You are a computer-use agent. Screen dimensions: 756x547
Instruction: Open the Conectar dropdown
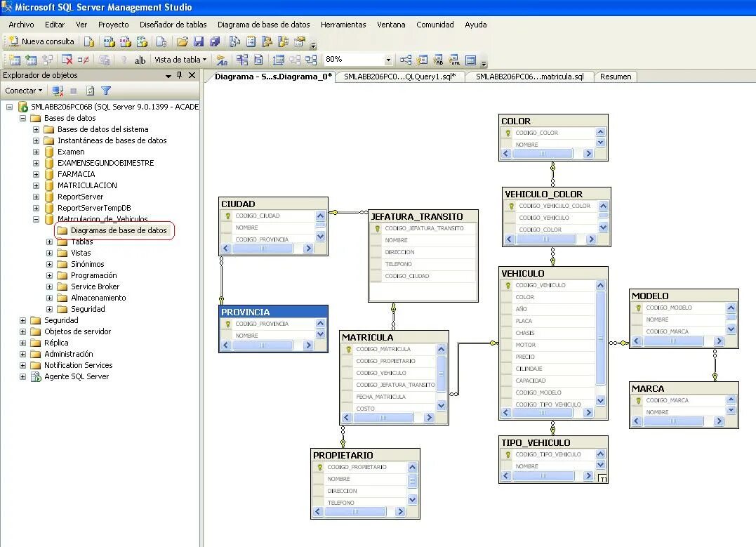click(x=24, y=91)
